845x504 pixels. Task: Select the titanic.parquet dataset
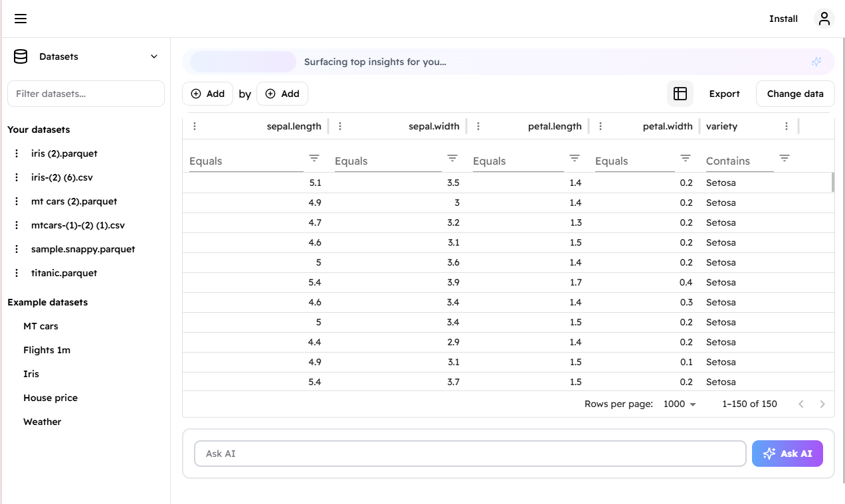[x=64, y=273]
